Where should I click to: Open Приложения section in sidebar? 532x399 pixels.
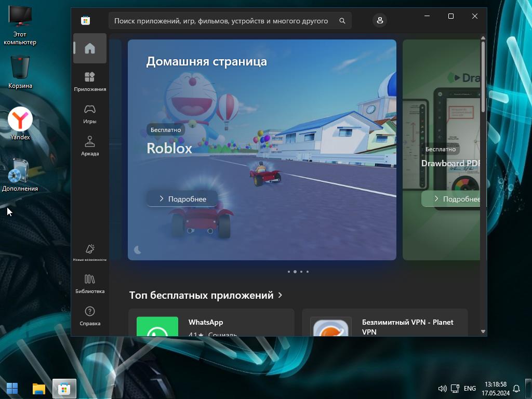tap(90, 82)
